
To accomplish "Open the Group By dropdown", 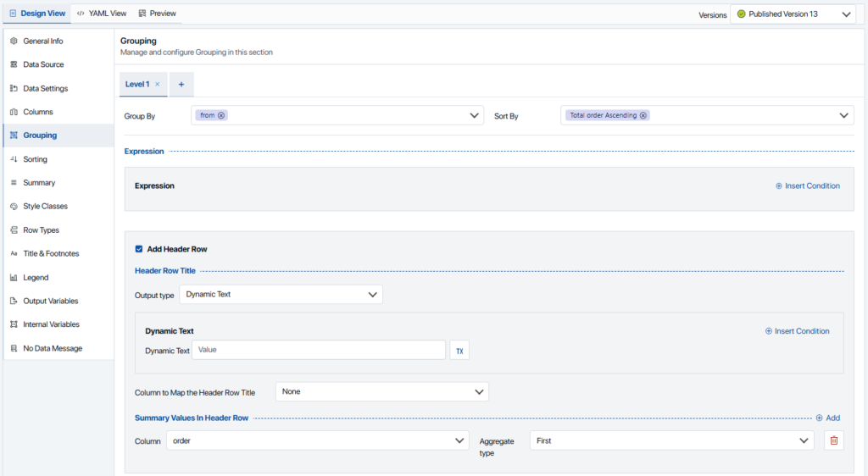I will click(337, 115).
